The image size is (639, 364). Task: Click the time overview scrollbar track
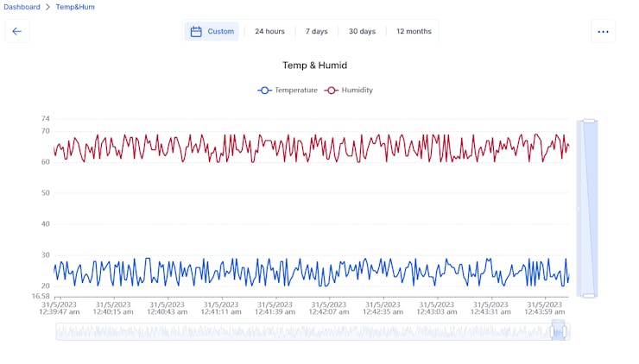pyautogui.click(x=302, y=331)
